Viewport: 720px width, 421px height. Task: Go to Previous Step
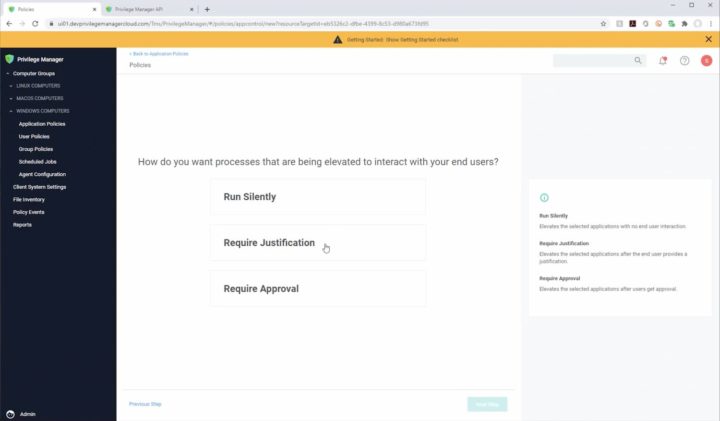[145, 404]
